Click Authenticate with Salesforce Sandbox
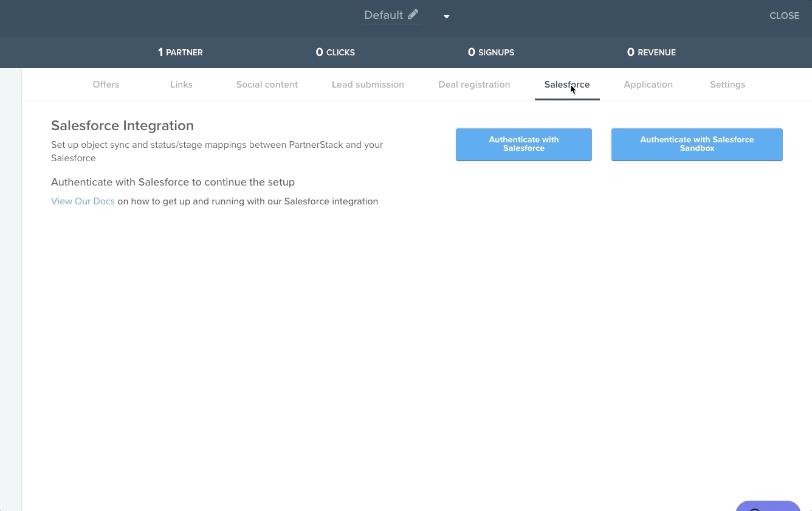Viewport: 812px width, 511px height. pos(697,144)
